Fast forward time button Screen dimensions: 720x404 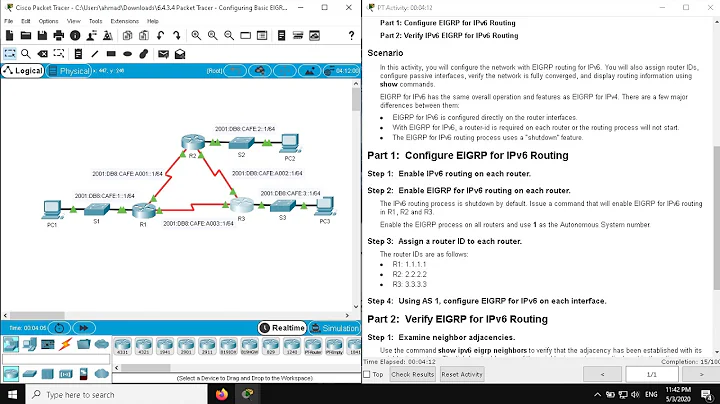(x=84, y=328)
